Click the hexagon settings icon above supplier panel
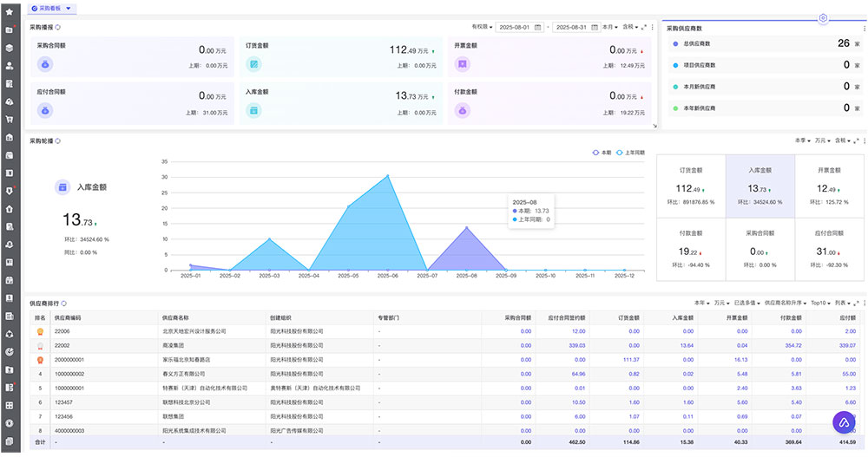Screen dimensions: 868x457 point(823,18)
